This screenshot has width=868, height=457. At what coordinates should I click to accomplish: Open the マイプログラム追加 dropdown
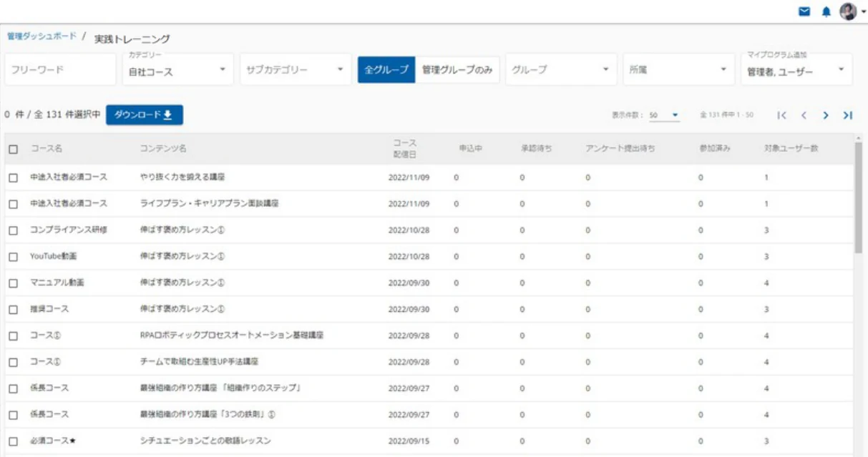(796, 69)
